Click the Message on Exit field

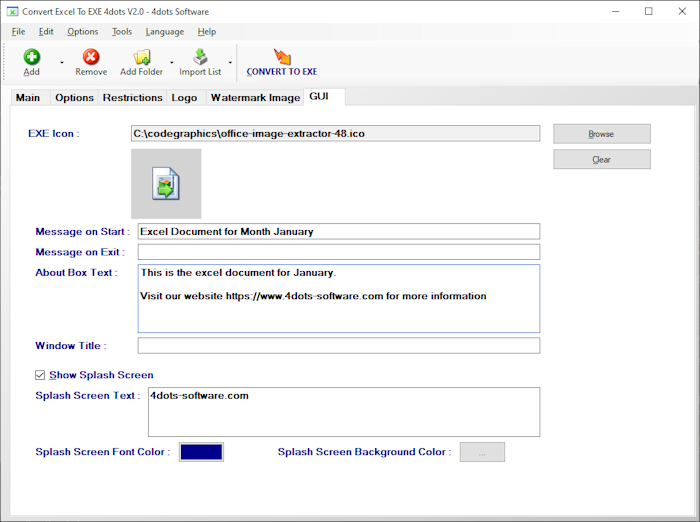click(339, 252)
